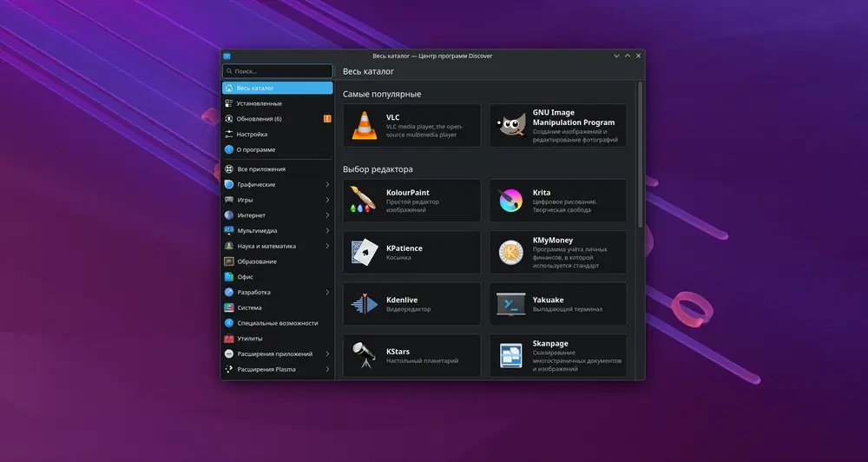Click the Выбор редактора section heading
868x462 pixels.
(x=378, y=169)
